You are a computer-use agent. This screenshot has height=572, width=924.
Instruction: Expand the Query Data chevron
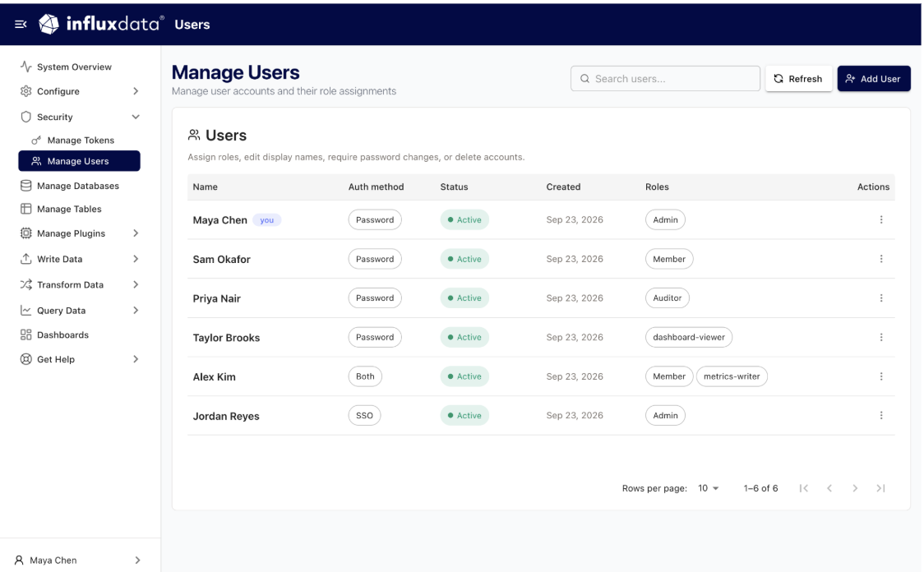click(x=136, y=311)
